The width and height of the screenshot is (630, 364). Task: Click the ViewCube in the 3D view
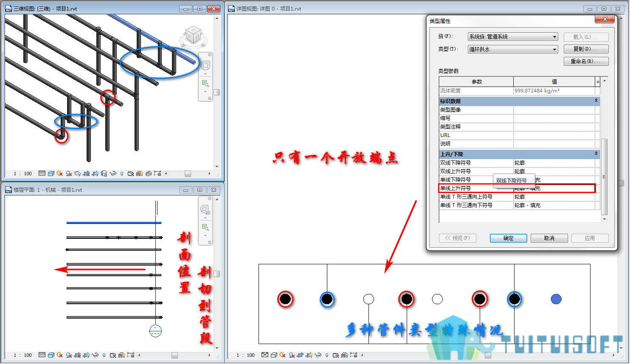(194, 36)
